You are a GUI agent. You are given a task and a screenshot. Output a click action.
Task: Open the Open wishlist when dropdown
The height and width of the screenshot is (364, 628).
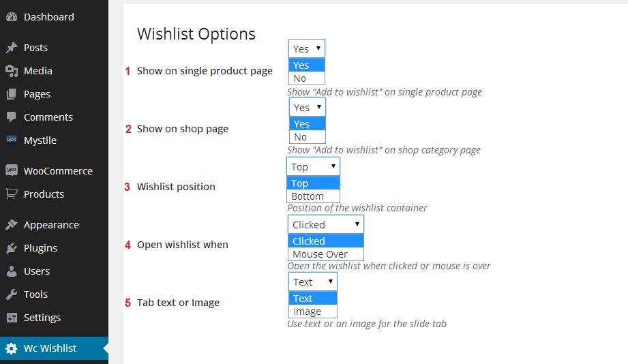(x=325, y=225)
